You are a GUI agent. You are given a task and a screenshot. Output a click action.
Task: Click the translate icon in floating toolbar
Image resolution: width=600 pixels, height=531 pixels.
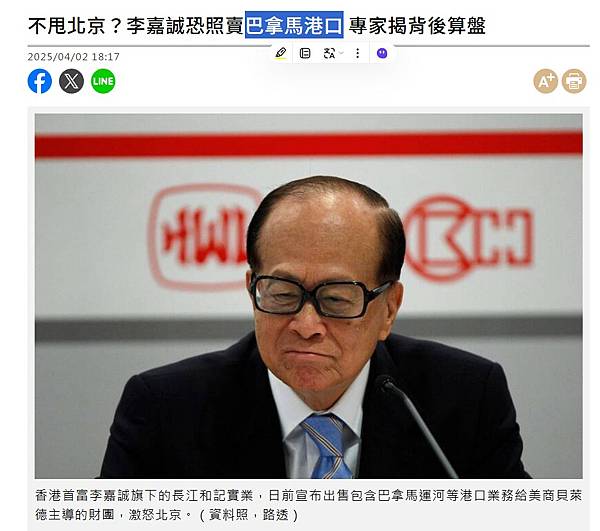pos(329,53)
